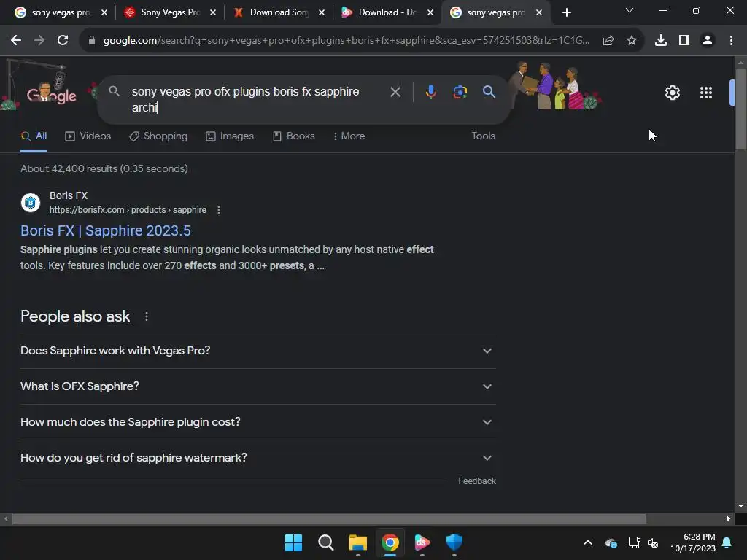Toggle Chrome side panel icon
The width and height of the screenshot is (747, 560).
684,41
